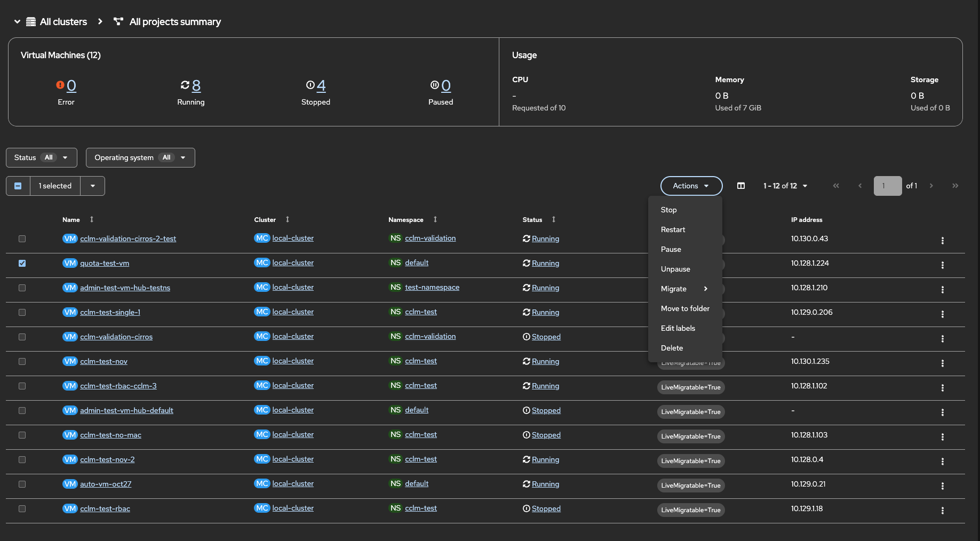Open the admin-test-vm-hub-testns VM link
The height and width of the screenshot is (541, 980).
pos(125,288)
